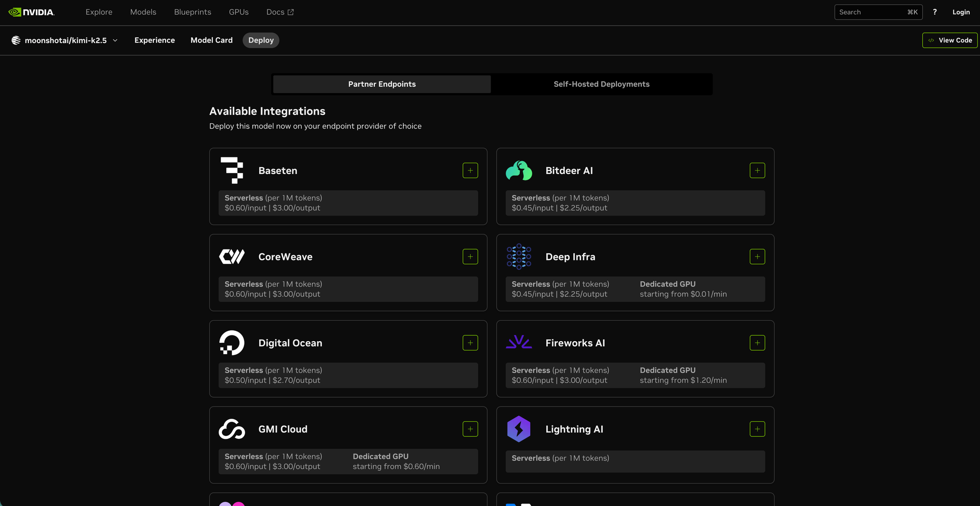Image resolution: width=980 pixels, height=506 pixels.
Task: Click the Deep Infra logo
Action: pyautogui.click(x=519, y=256)
